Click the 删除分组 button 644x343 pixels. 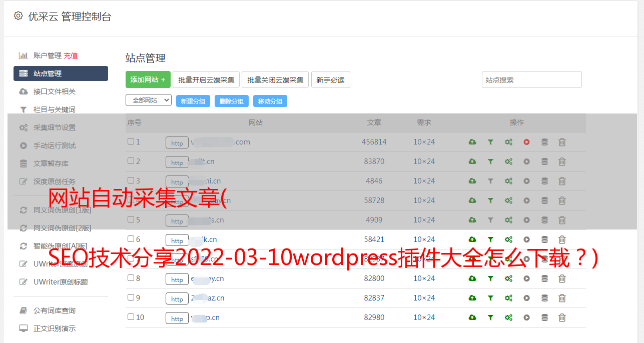(232, 101)
